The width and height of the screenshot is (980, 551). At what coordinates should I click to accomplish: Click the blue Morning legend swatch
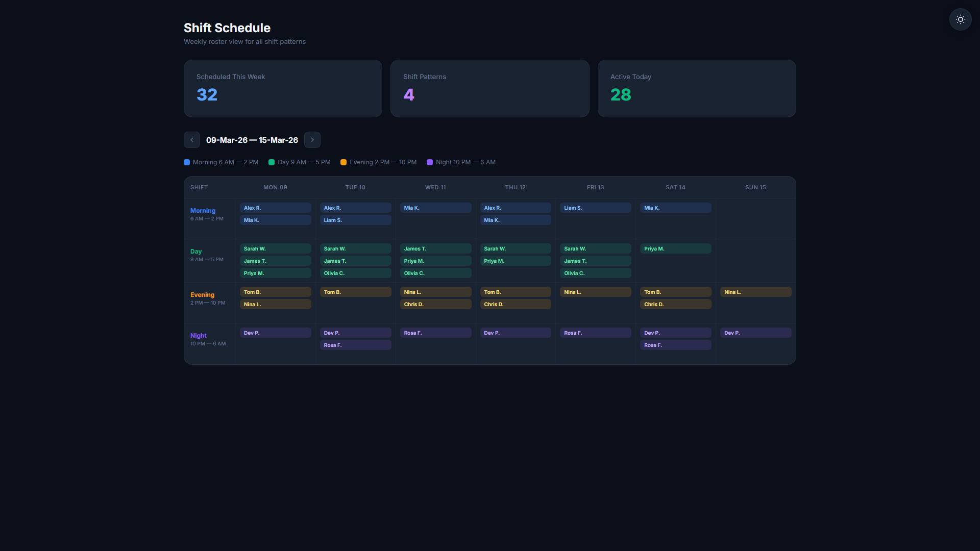click(x=187, y=162)
